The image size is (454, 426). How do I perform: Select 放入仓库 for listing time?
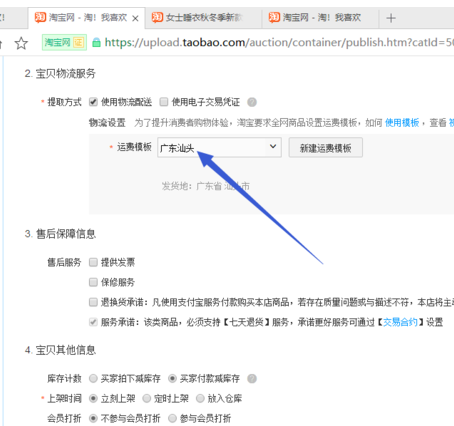pyautogui.click(x=200, y=398)
